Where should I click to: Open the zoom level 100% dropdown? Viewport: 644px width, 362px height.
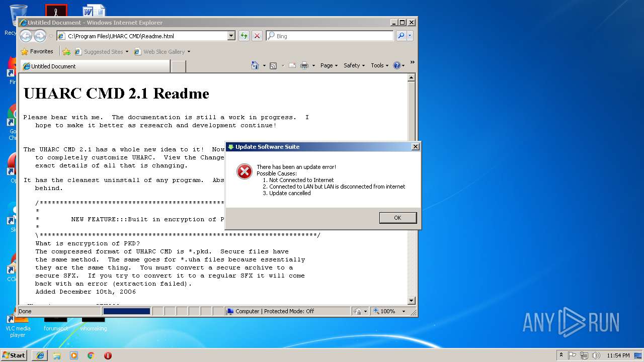[x=404, y=312]
